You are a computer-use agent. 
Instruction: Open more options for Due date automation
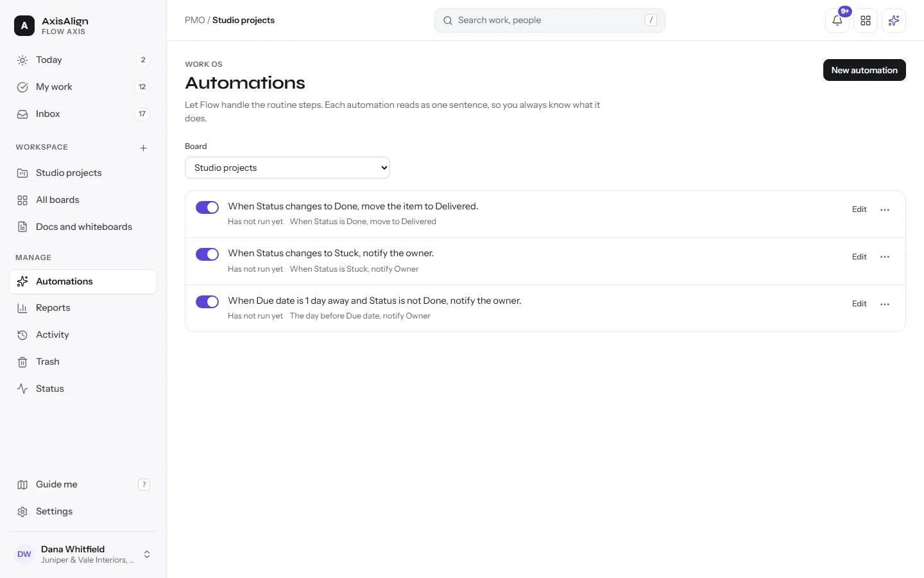[885, 304]
